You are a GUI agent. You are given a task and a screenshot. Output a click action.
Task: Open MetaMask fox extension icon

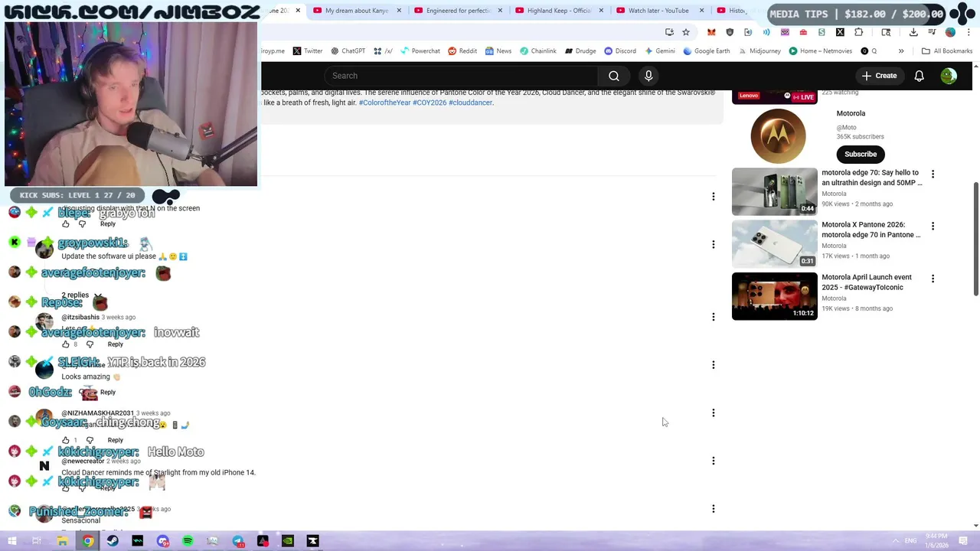click(711, 32)
